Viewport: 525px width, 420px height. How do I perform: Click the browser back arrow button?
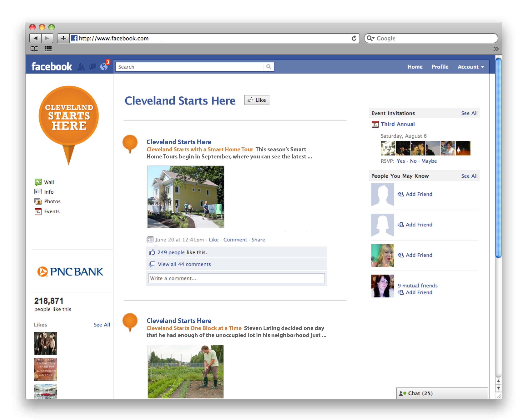[x=35, y=38]
